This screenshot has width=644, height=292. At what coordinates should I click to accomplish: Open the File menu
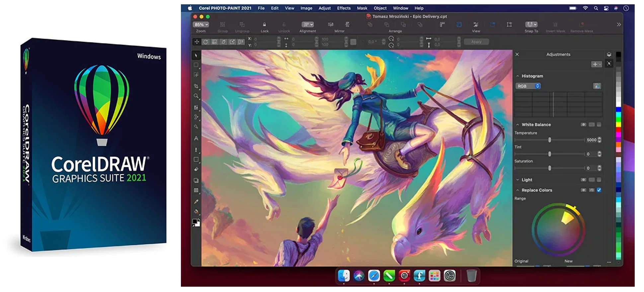click(x=261, y=8)
